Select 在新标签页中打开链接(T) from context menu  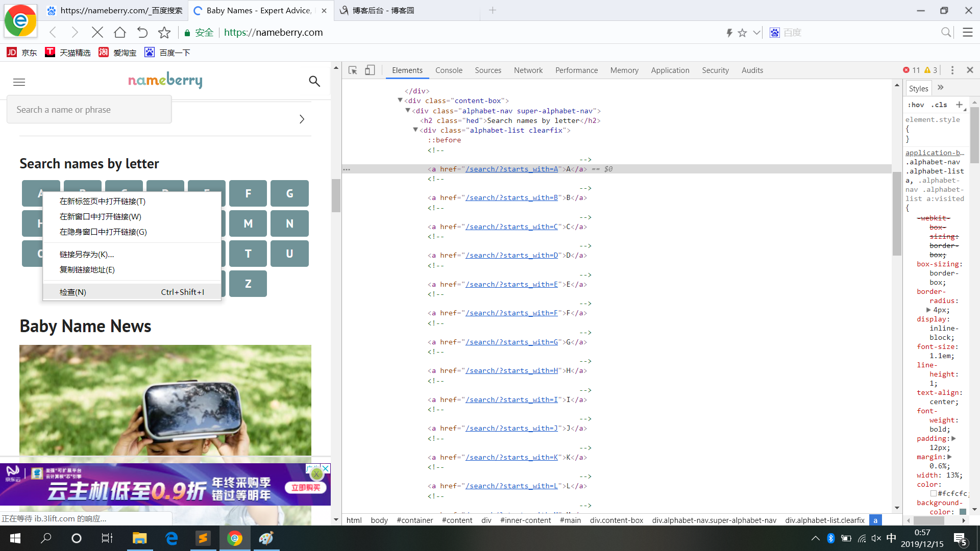point(132,202)
